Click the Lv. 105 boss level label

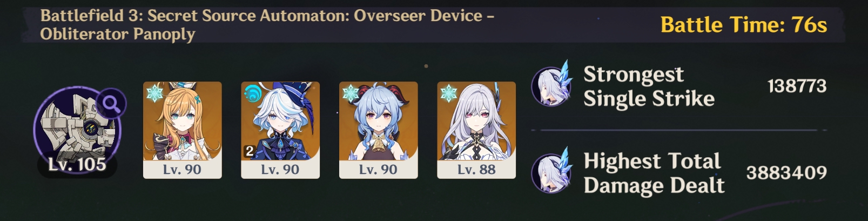click(77, 165)
